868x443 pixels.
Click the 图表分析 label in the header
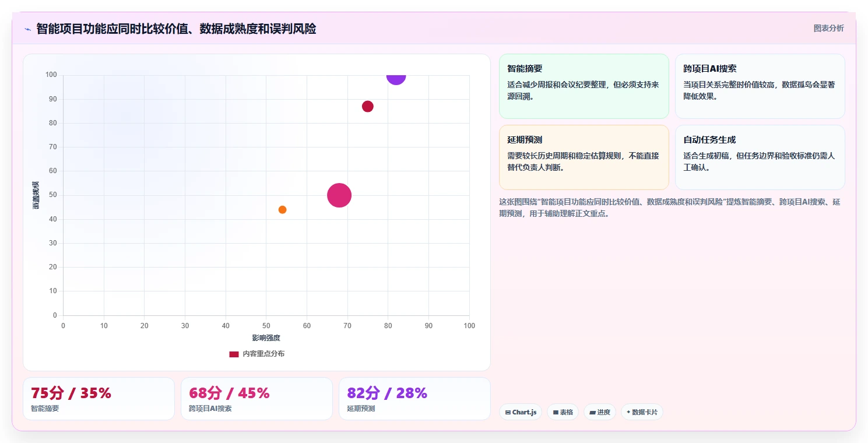pyautogui.click(x=828, y=28)
